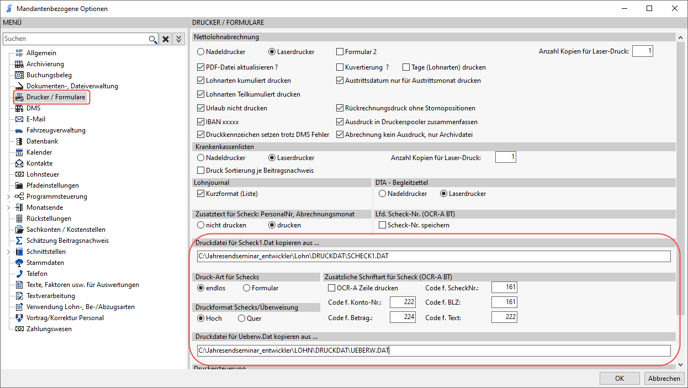688x388 pixels.
Task: Click the E-Mail envelope icon
Action: coord(19,119)
